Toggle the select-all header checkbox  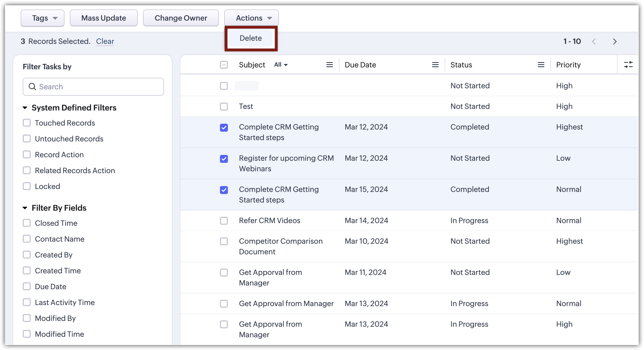pyautogui.click(x=224, y=65)
